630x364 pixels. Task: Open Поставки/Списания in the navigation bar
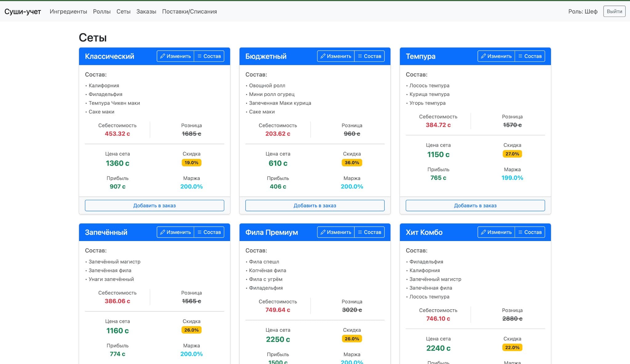pos(189,11)
